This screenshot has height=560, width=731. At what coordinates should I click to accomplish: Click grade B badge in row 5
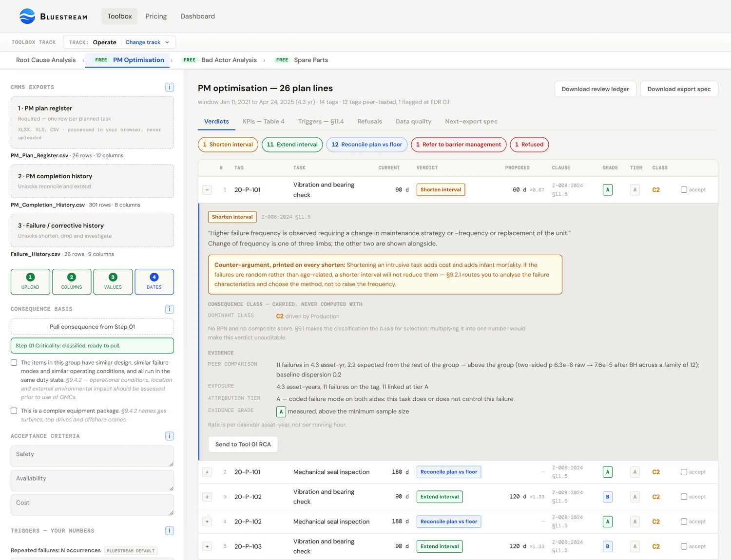pyautogui.click(x=607, y=546)
